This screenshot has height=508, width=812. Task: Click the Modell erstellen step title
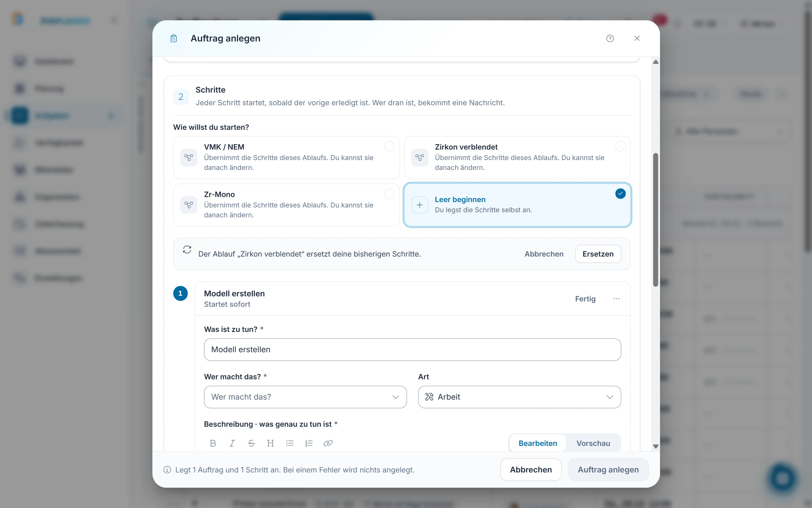pyautogui.click(x=234, y=293)
